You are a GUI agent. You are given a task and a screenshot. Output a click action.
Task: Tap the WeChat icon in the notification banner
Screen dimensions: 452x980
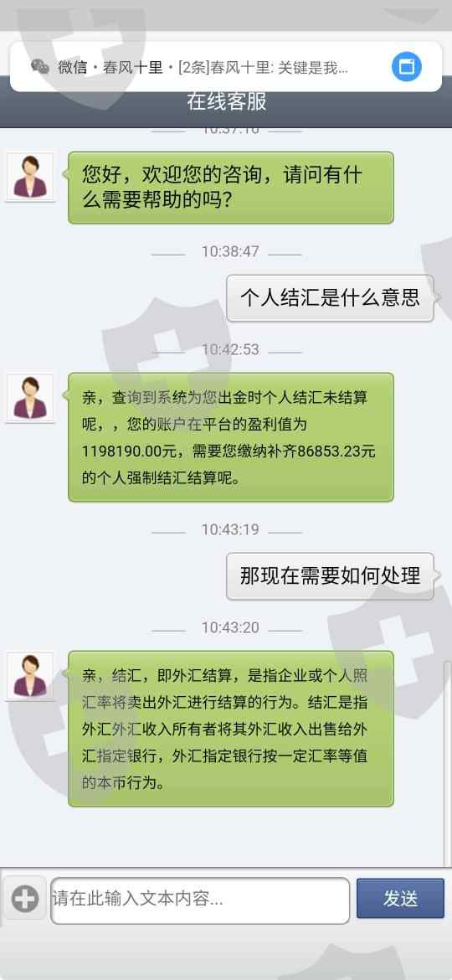click(x=40, y=67)
